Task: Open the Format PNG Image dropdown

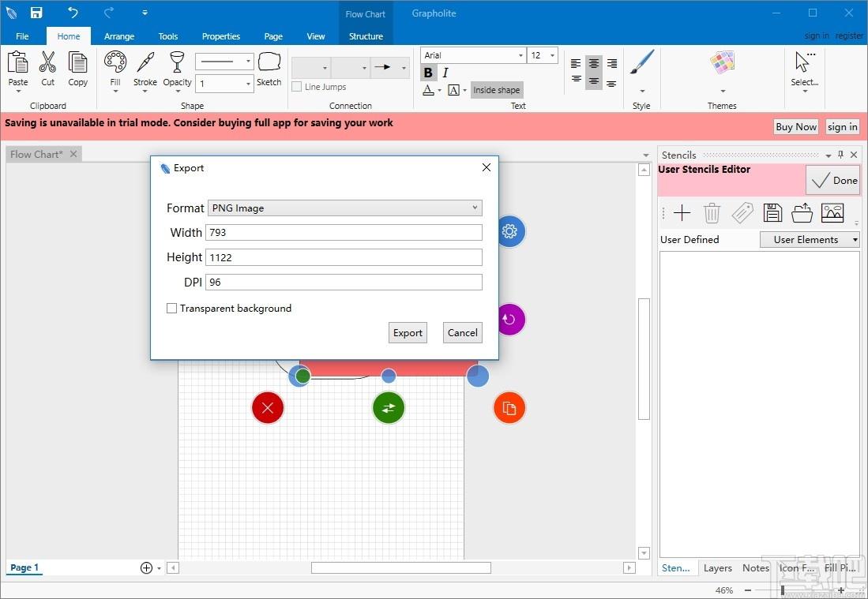Action: (x=345, y=208)
